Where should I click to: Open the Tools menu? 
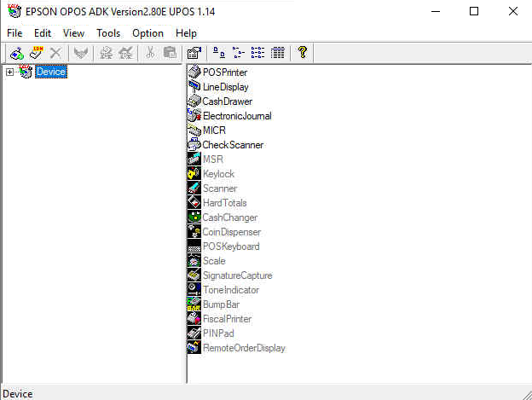tap(108, 33)
